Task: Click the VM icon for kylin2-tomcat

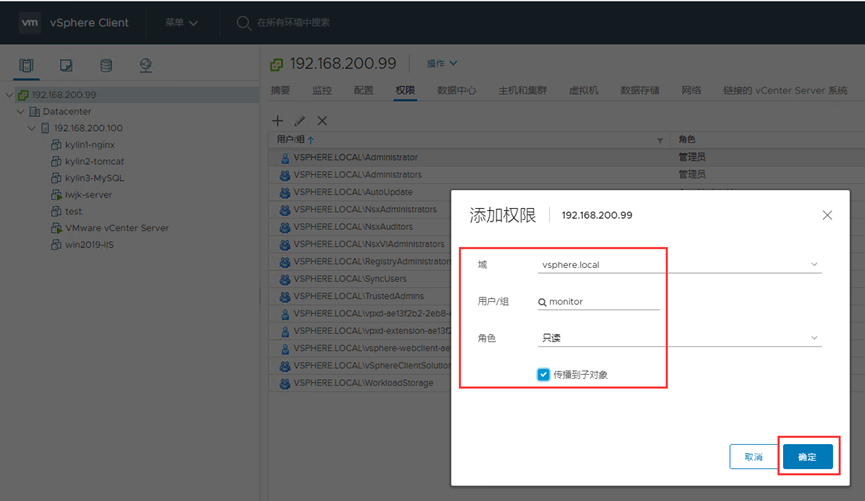Action: pos(56,161)
